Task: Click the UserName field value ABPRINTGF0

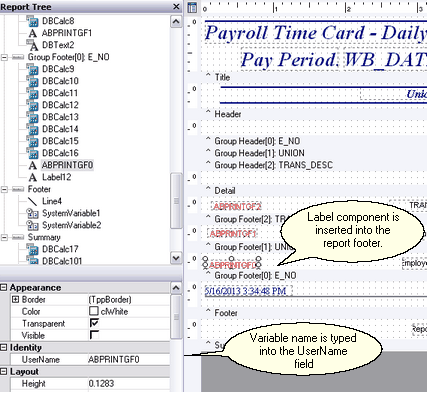Action: click(x=128, y=359)
